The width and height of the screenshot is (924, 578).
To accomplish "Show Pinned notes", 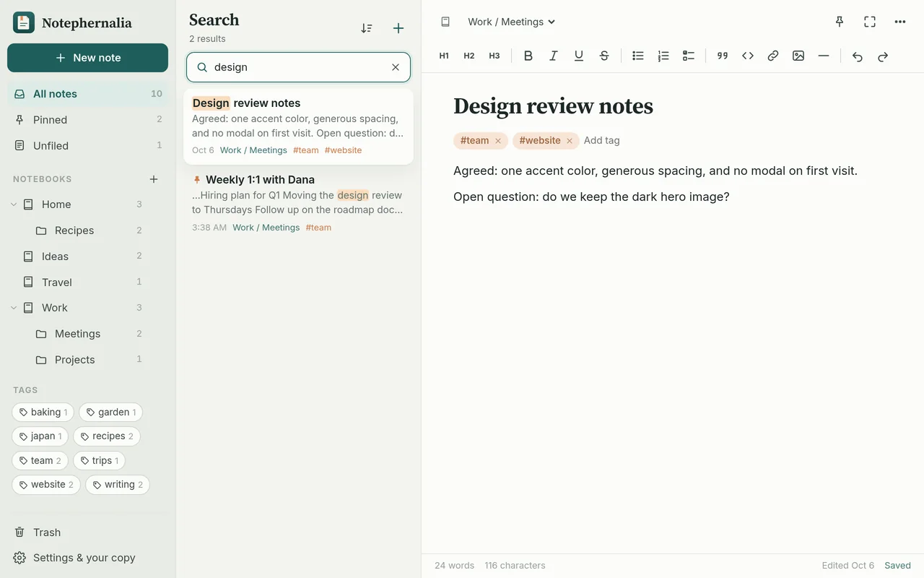I will 87,120.
